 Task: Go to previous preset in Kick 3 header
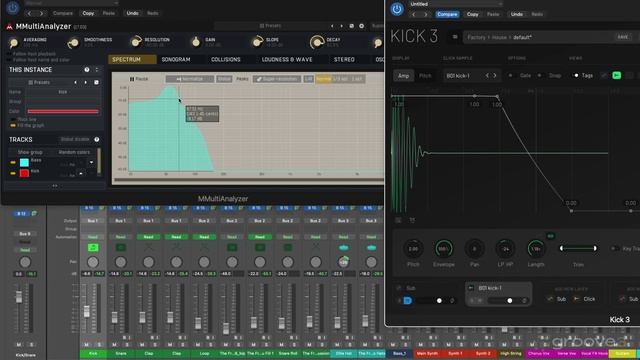413,14
